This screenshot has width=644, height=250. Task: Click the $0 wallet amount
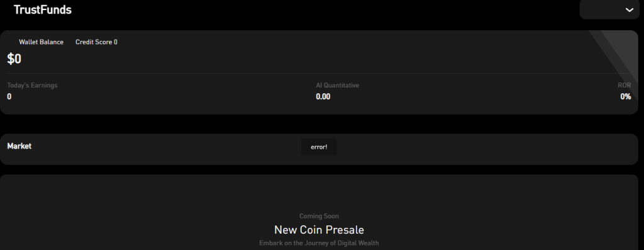pos(14,59)
